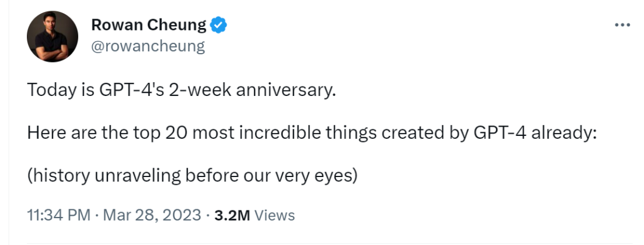
Task: Click the Views label
Action: [x=275, y=215]
